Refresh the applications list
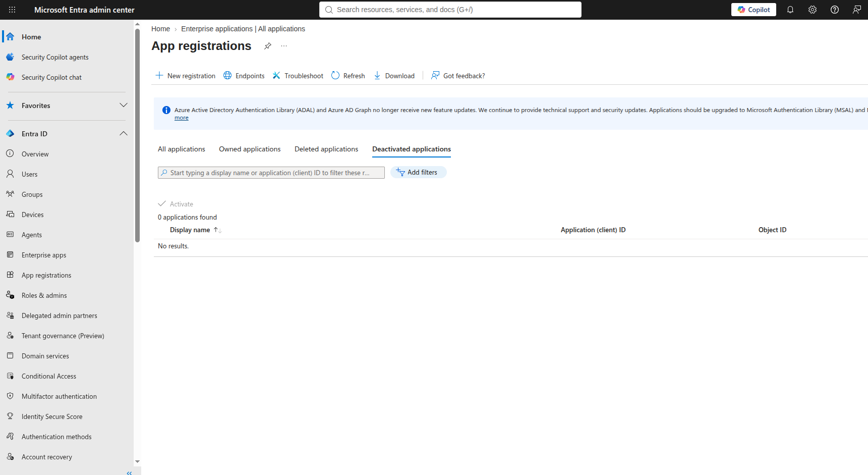Screen dimensions: 868x475 coord(348,76)
